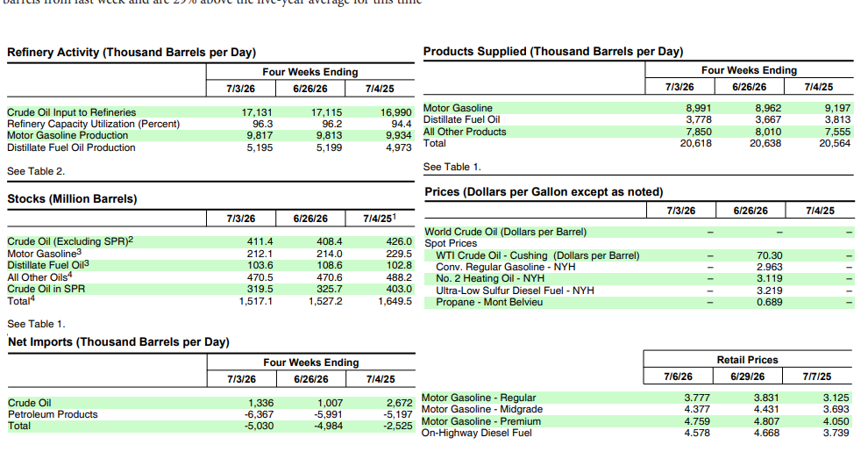Select Crude Oil (Excluding SPR) row label
Image resolution: width=868 pixels, height=452 pixels.
(x=70, y=241)
